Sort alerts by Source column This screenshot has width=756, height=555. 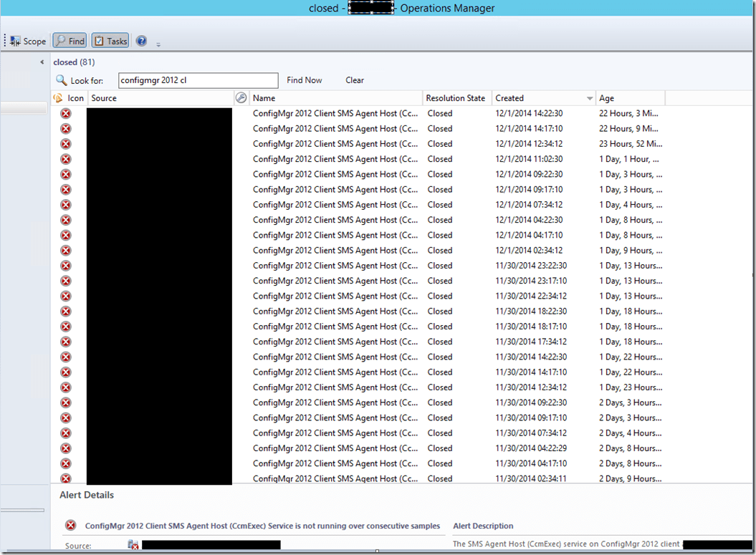pyautogui.click(x=161, y=98)
